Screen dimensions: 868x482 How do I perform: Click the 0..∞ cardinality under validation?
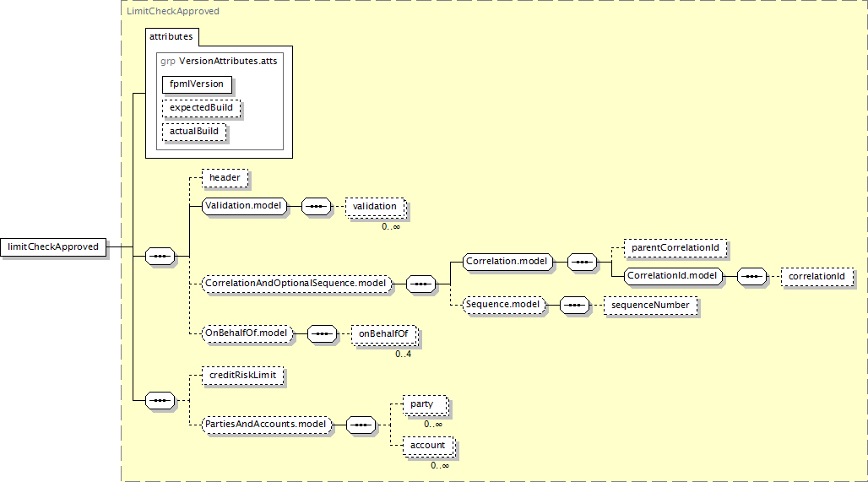(391, 227)
